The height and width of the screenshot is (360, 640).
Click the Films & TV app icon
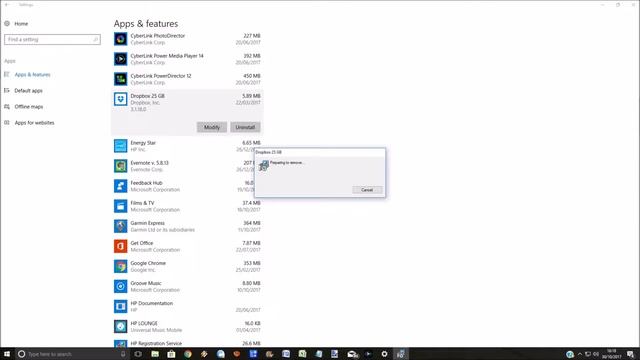tap(120, 206)
